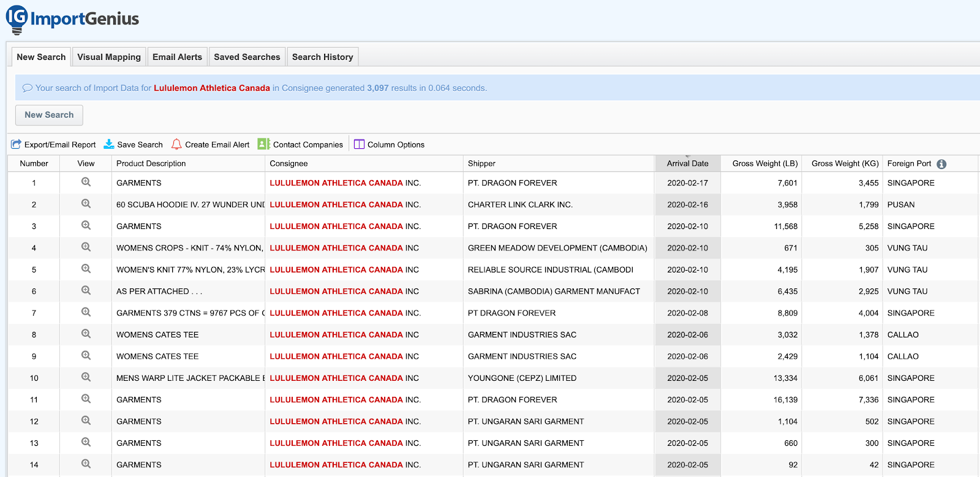Click the search message speech bubble icon
The width and height of the screenshot is (980, 477).
click(x=28, y=88)
